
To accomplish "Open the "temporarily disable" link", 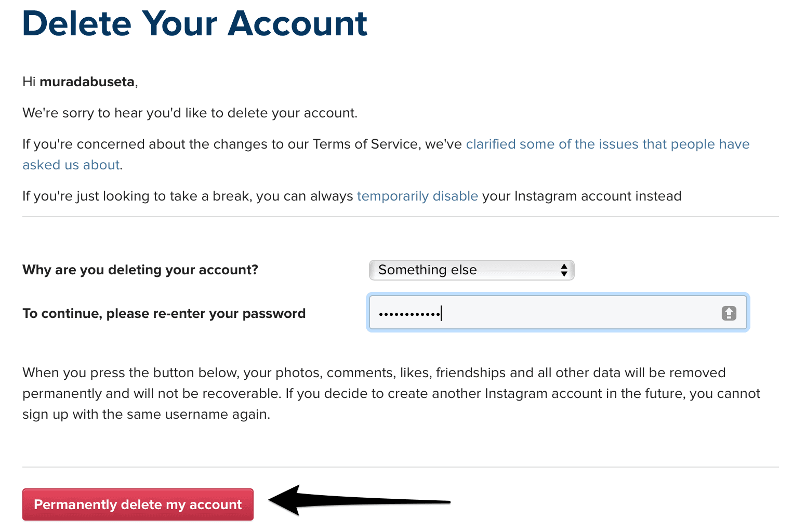I will 417,196.
